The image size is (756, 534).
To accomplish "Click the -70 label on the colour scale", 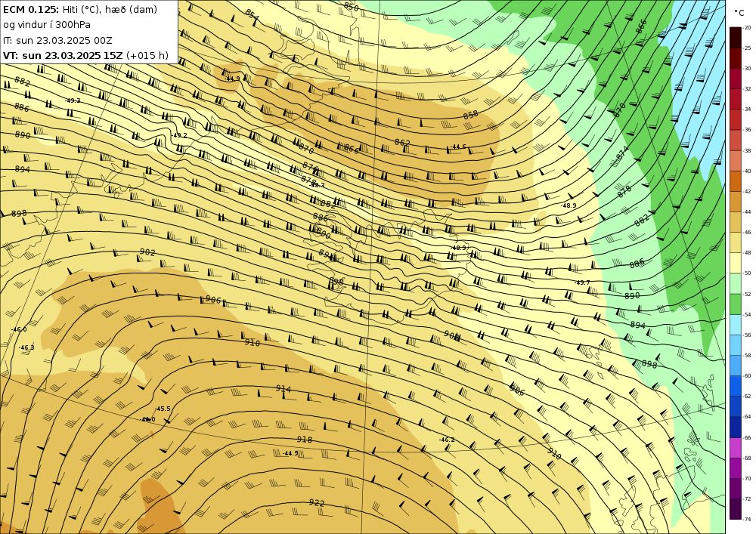I will 747,479.
